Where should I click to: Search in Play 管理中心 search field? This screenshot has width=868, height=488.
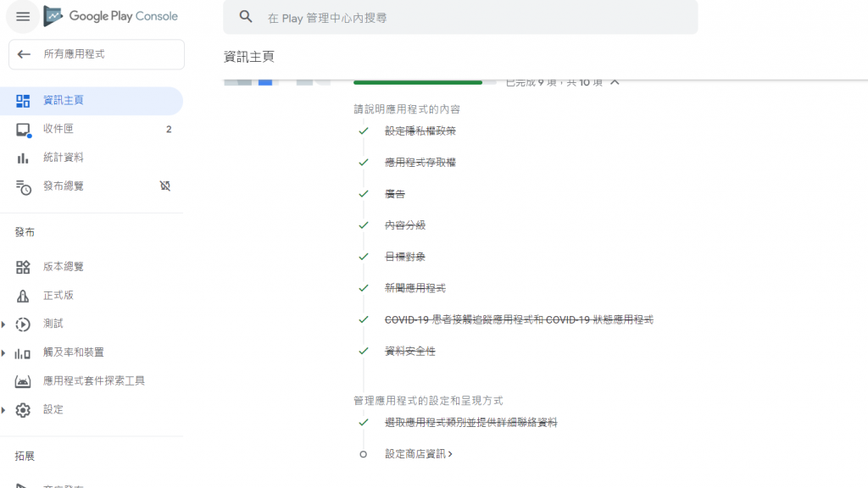[x=460, y=18]
